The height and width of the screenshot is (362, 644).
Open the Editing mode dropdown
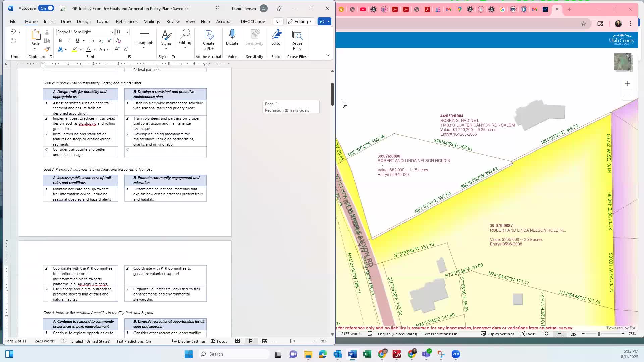tap(300, 21)
